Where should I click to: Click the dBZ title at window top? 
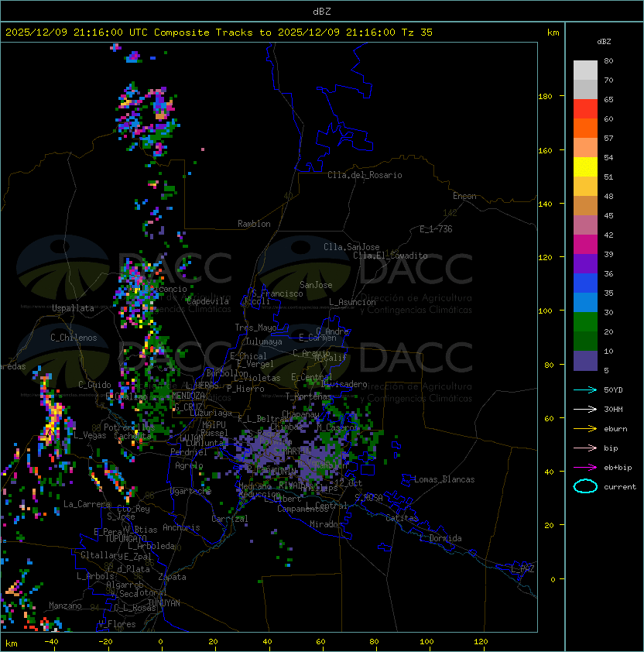pos(322,11)
